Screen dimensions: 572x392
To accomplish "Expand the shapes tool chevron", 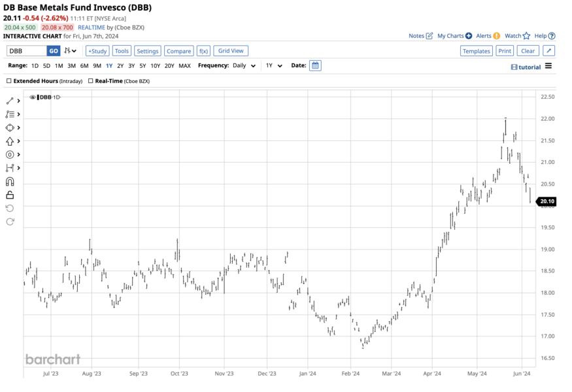I will point(18,128).
